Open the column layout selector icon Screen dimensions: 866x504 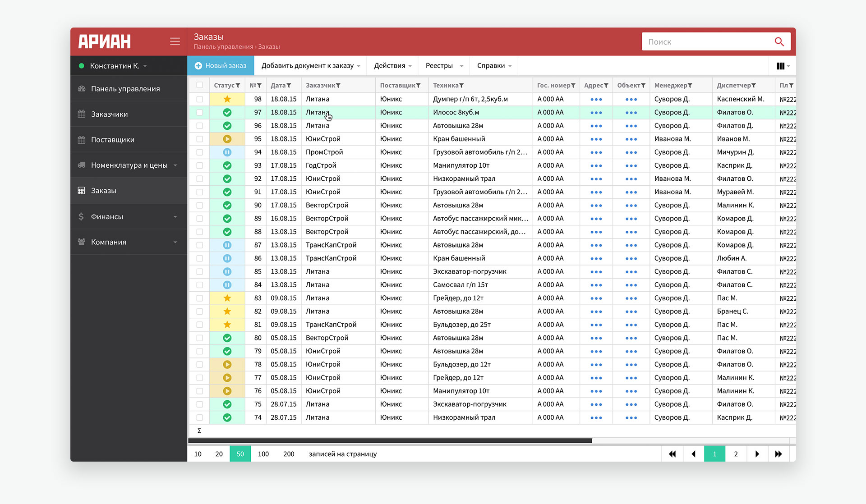coord(783,66)
